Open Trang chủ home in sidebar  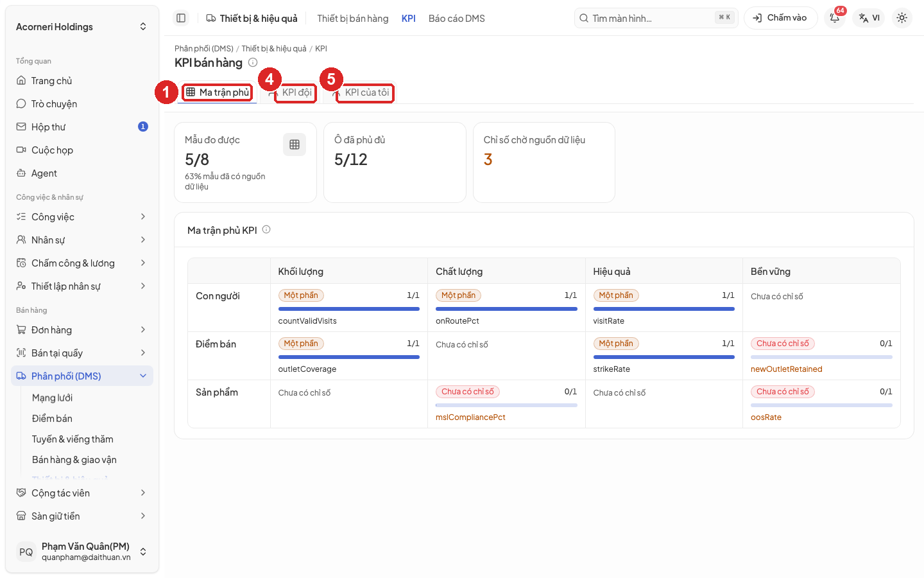82,81
